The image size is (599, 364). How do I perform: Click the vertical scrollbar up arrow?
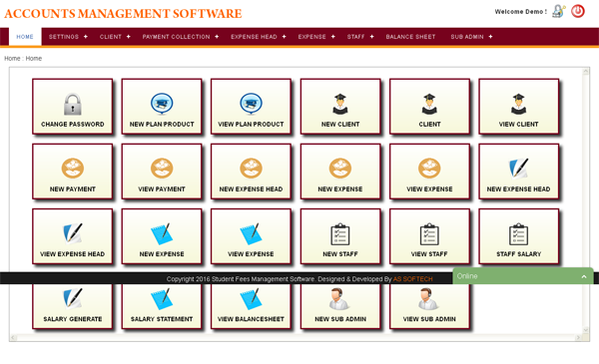(x=586, y=71)
